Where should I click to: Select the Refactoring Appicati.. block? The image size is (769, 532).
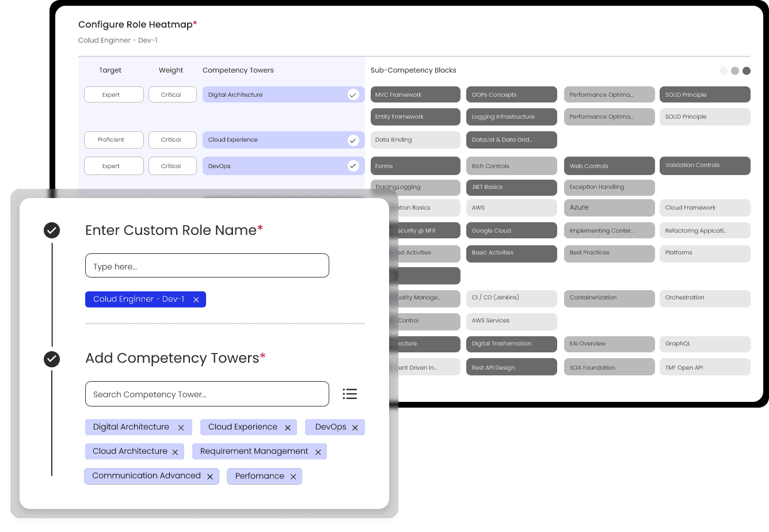coord(705,230)
